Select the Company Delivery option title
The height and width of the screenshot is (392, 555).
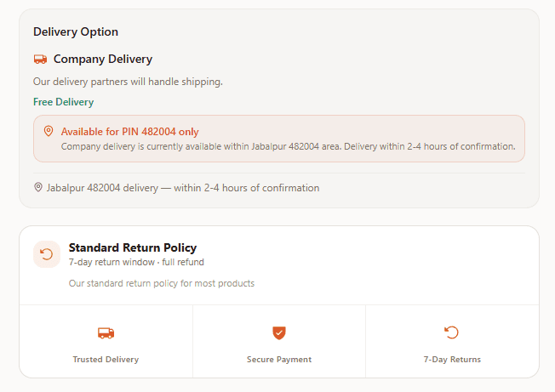103,60
